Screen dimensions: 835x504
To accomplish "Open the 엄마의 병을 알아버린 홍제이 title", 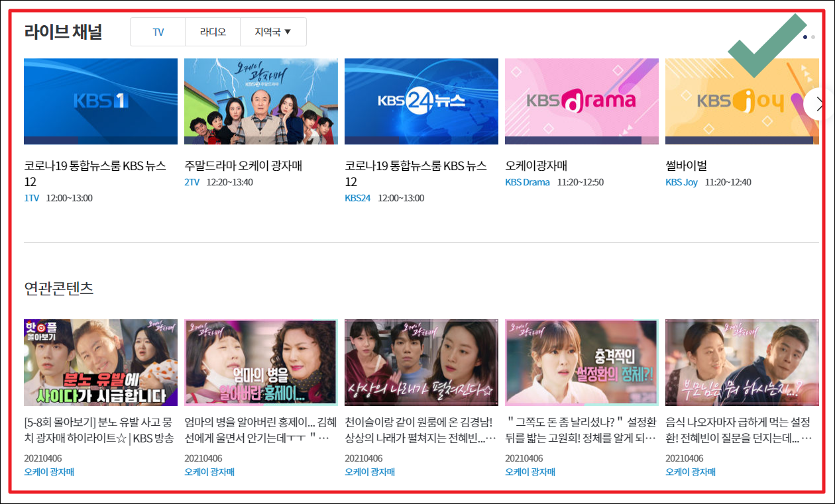I will tap(260, 430).
